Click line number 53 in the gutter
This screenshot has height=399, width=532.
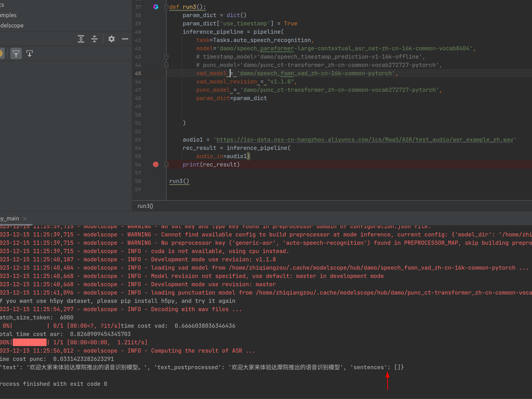tap(138, 140)
